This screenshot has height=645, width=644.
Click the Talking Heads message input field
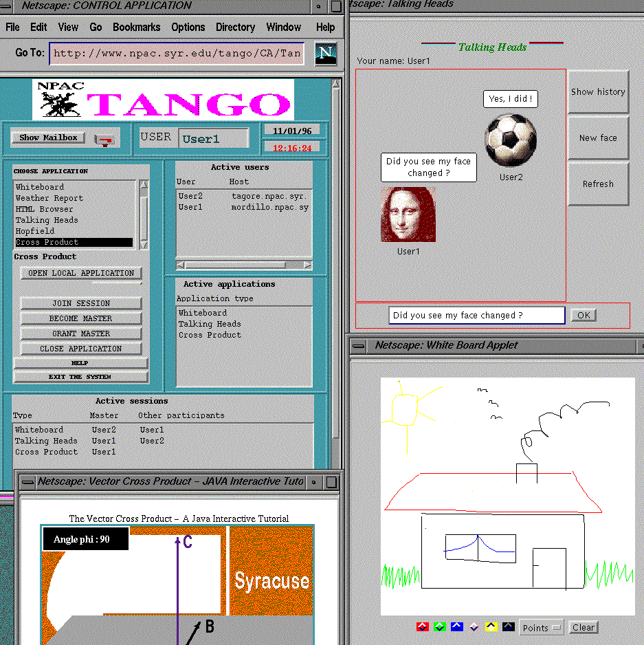coord(476,316)
